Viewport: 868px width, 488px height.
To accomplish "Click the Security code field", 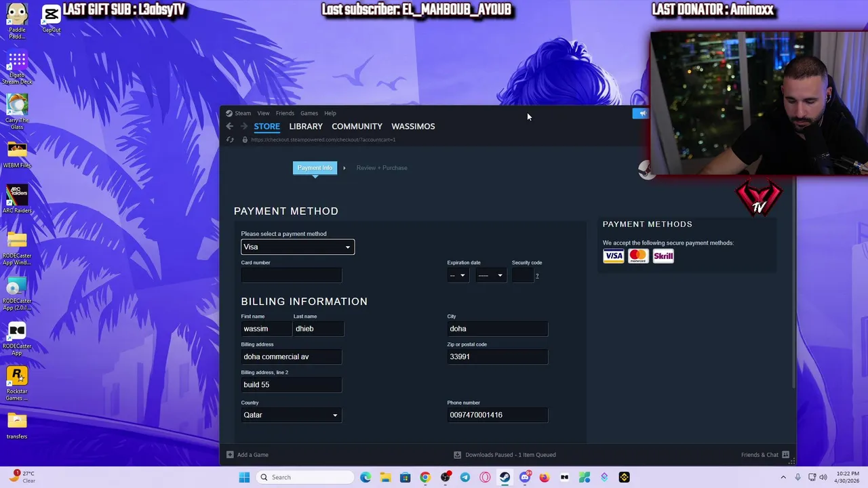I will pyautogui.click(x=522, y=275).
